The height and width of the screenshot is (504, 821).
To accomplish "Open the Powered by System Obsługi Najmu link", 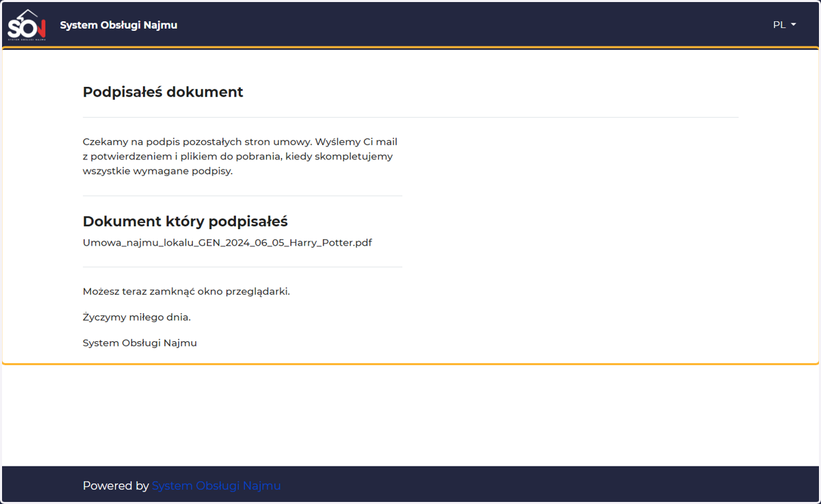I will [x=216, y=486].
